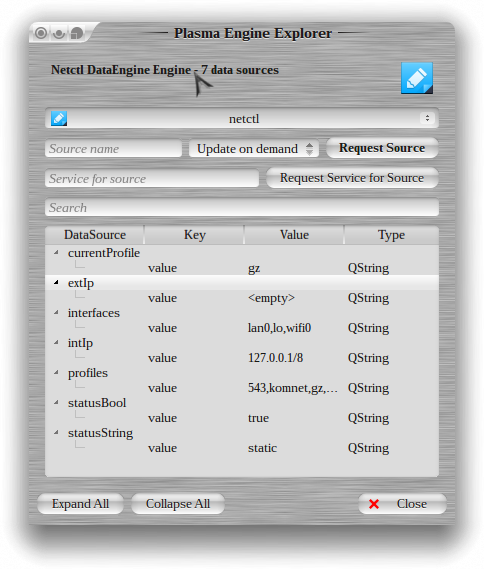
Task: Collapse the interfaces data source arrow
Action: [56, 312]
